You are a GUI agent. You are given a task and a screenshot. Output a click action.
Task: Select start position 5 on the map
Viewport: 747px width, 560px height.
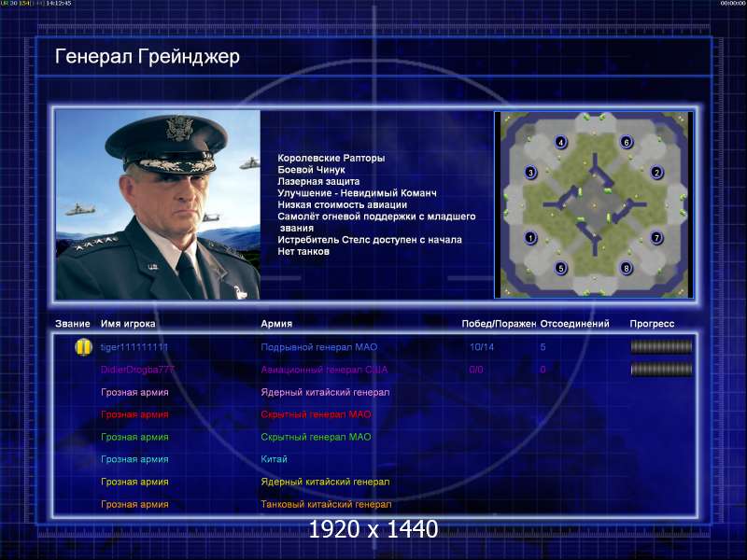pyautogui.click(x=561, y=268)
